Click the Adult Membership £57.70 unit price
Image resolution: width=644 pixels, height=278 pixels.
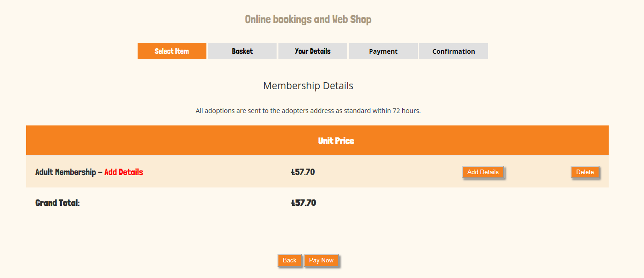coord(303,172)
